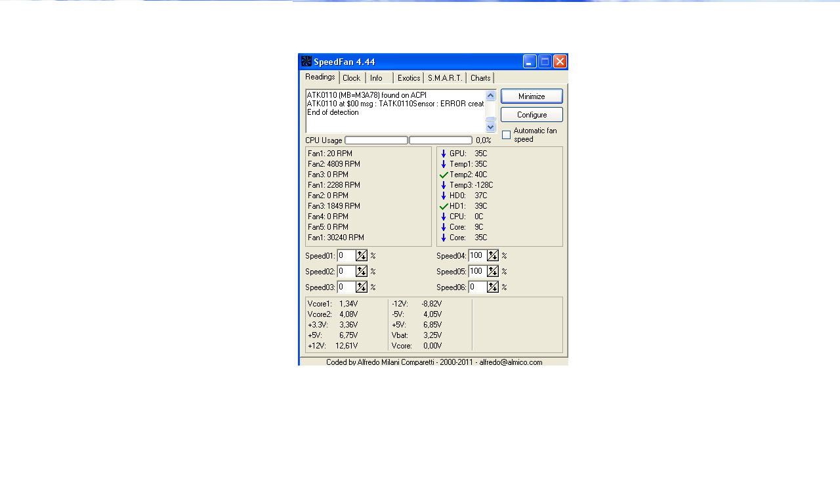Switch to the Clock tab
This screenshot has width=840, height=504.
(352, 78)
